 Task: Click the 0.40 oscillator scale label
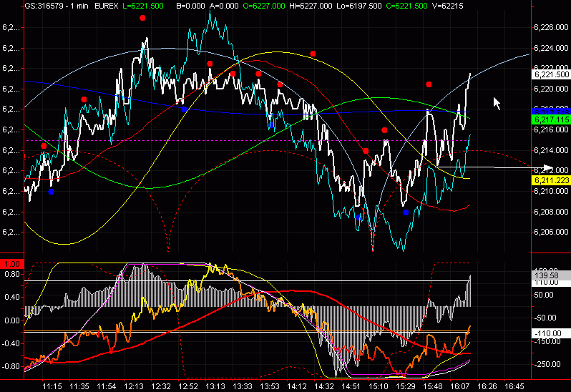(x=12, y=298)
